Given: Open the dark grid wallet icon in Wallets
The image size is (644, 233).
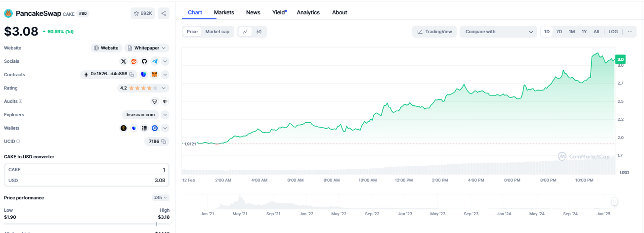Looking at the screenshot, I should pos(144,128).
